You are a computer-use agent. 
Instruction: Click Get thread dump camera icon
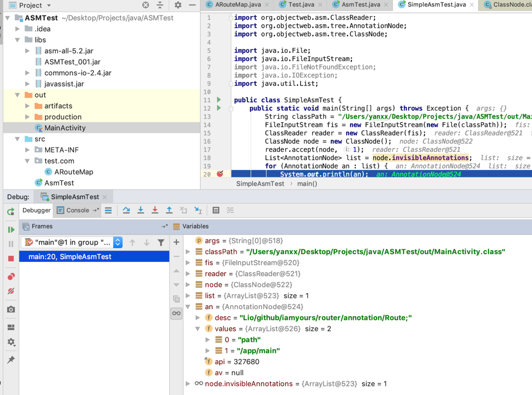tap(11, 309)
